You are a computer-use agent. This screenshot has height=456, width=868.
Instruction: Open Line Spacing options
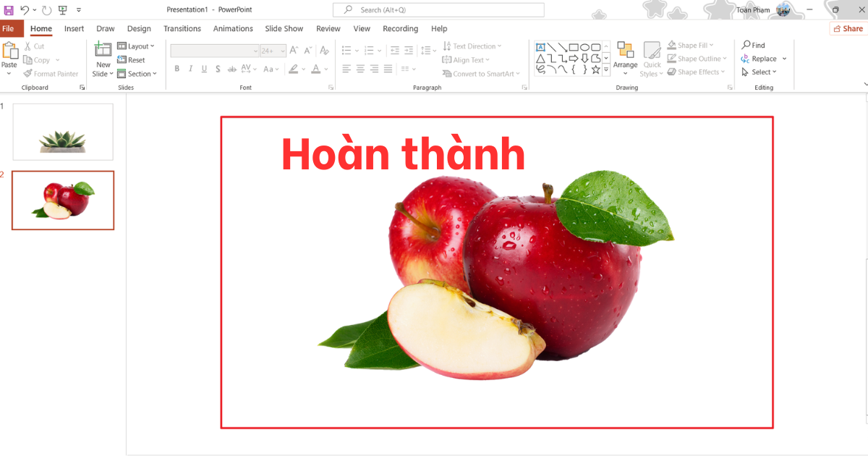click(427, 50)
